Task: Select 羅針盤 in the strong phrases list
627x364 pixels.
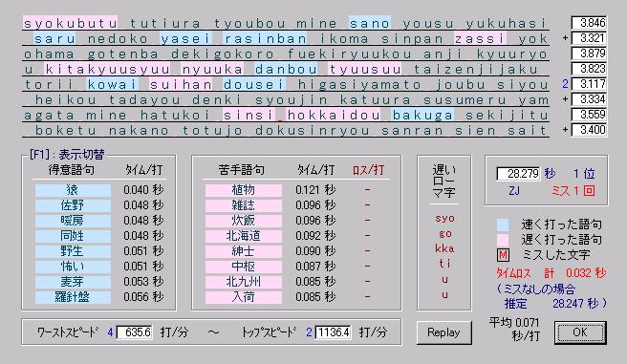Action: 73,297
